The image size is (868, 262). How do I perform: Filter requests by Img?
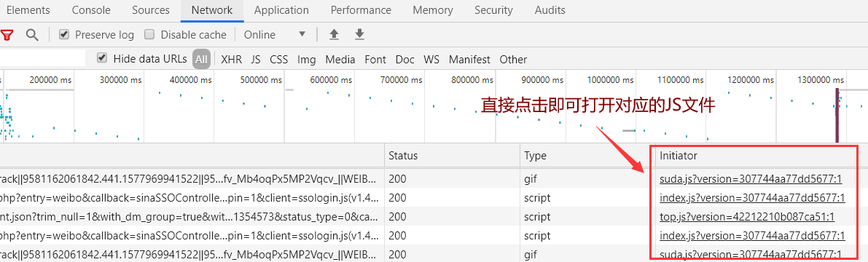307,59
